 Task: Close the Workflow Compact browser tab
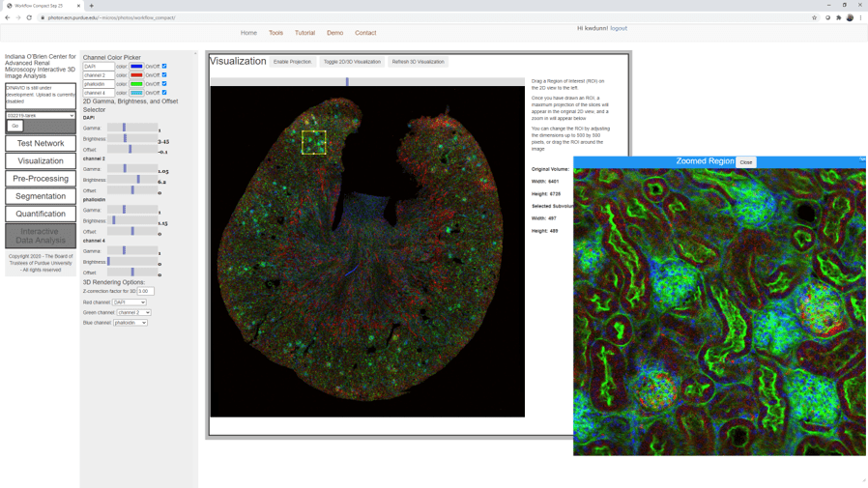(x=78, y=6)
